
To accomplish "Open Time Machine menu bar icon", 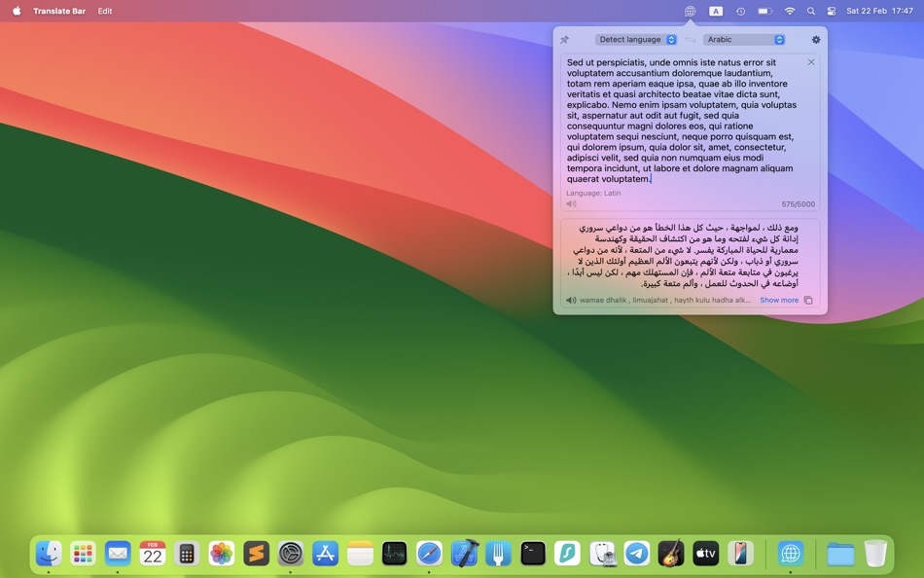I will [741, 11].
